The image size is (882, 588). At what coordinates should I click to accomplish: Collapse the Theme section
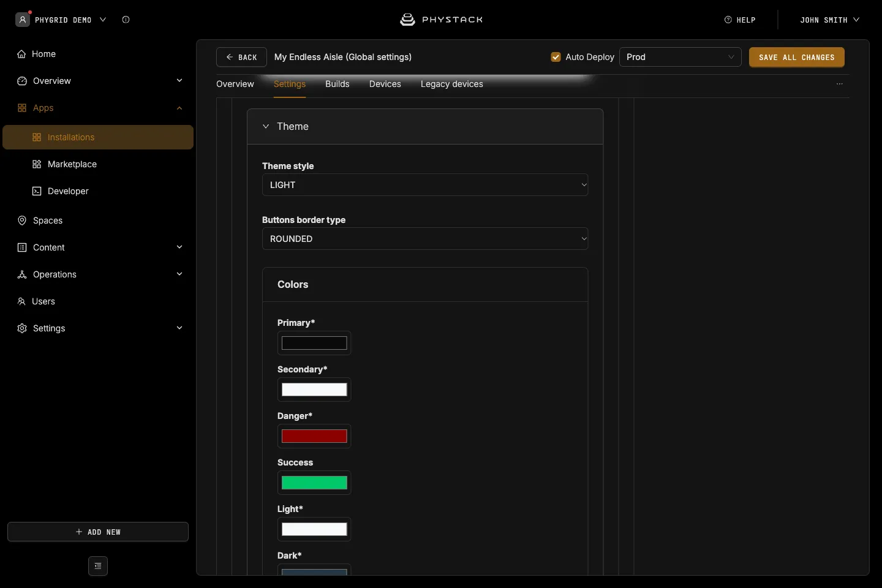pyautogui.click(x=266, y=126)
